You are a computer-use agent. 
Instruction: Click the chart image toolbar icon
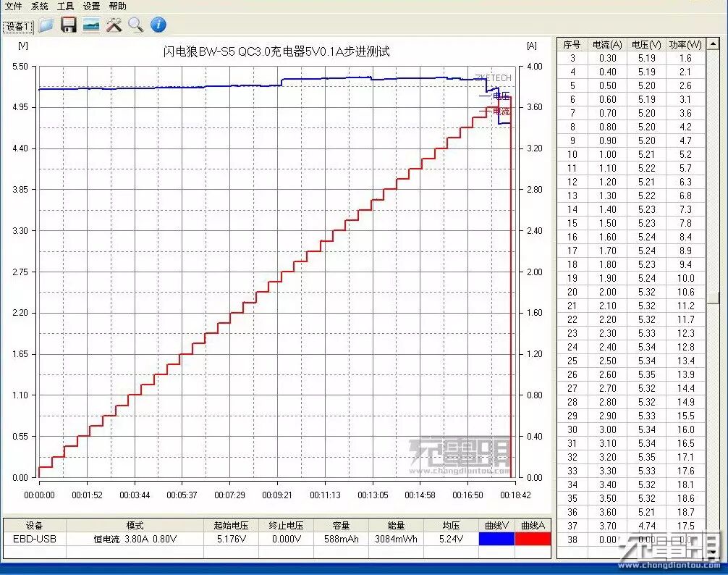coord(91,25)
